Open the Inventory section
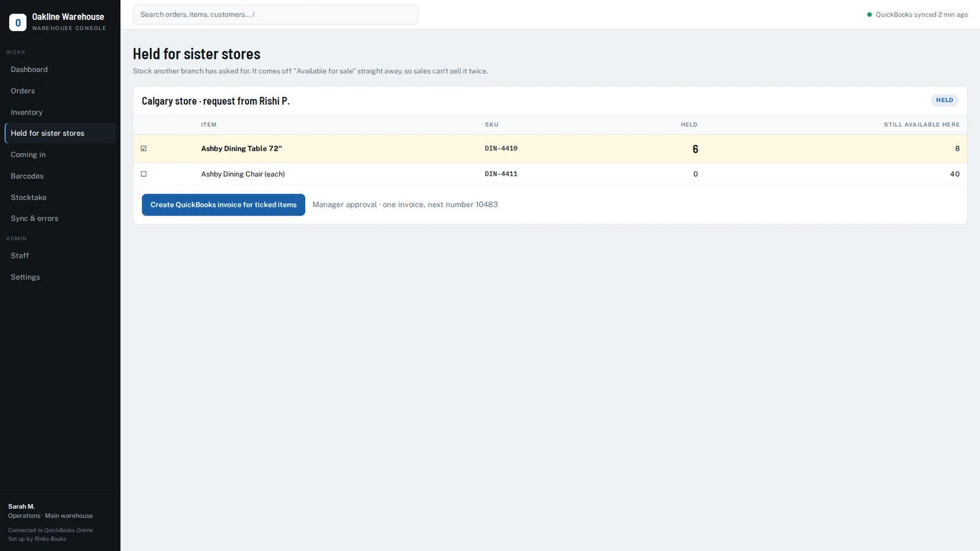The width and height of the screenshot is (980, 551). click(60, 113)
